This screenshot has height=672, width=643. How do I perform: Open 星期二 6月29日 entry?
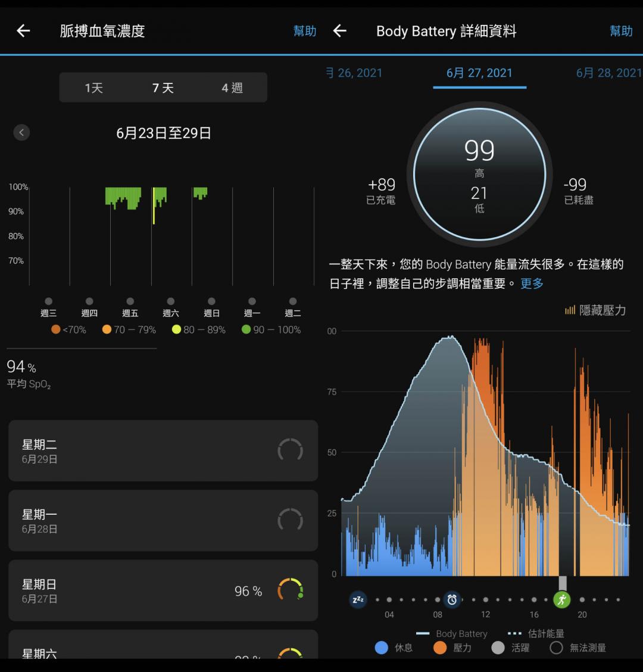[x=163, y=451]
